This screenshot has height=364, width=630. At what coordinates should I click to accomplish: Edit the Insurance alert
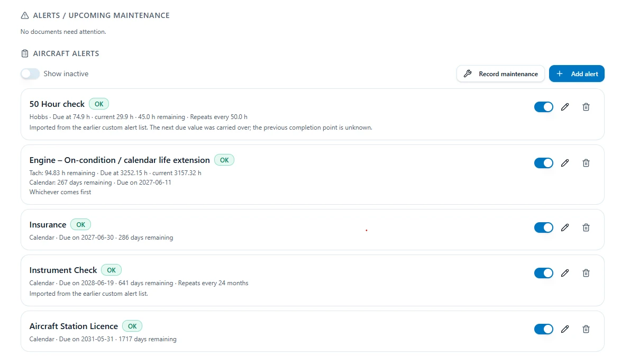click(x=565, y=228)
